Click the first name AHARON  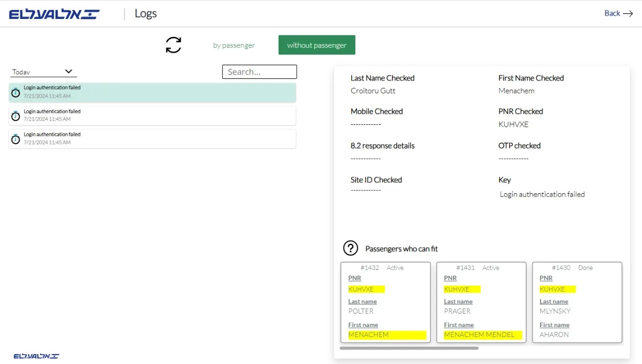click(x=554, y=335)
